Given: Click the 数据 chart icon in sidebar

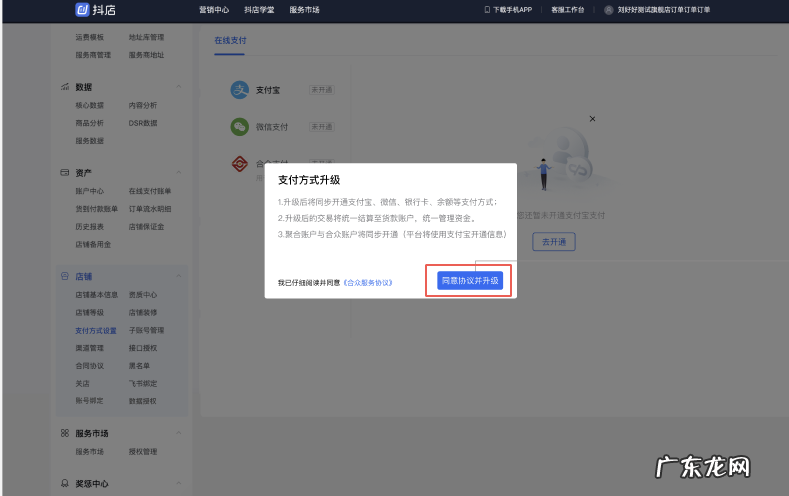Looking at the screenshot, I should [x=64, y=87].
